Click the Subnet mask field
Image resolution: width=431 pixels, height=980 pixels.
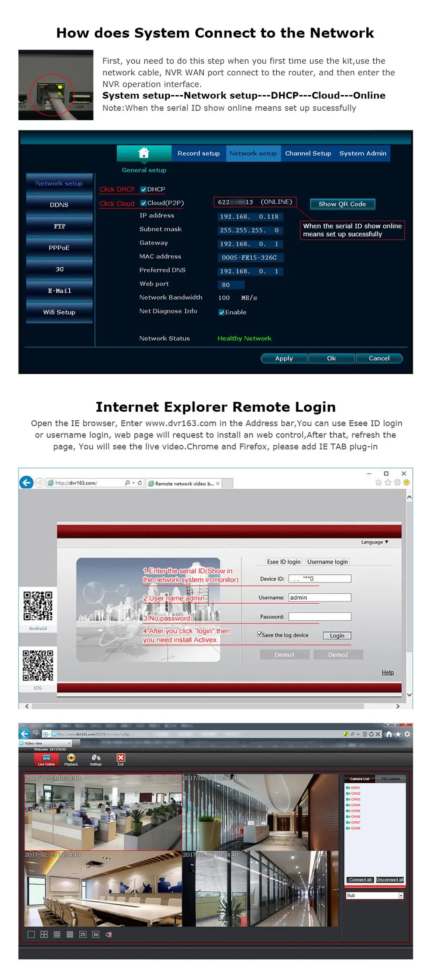click(250, 230)
